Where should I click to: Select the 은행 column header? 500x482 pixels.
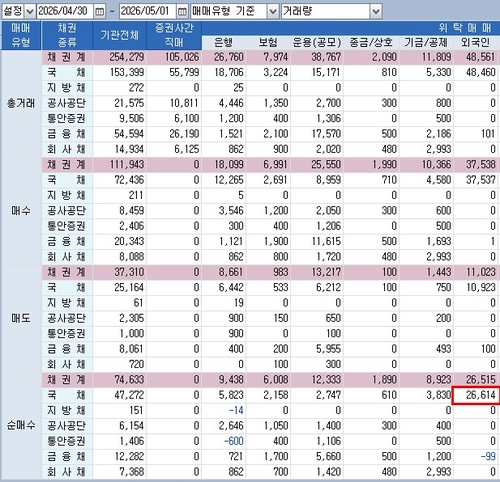click(x=223, y=42)
